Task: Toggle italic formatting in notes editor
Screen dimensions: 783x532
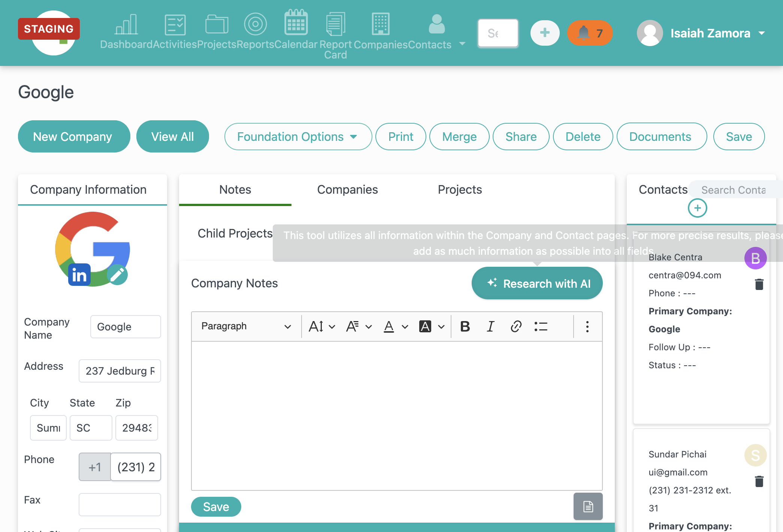Action: pyautogui.click(x=490, y=327)
